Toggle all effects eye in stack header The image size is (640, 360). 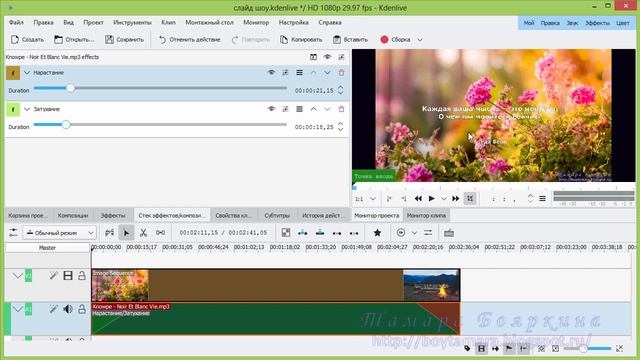(327, 57)
